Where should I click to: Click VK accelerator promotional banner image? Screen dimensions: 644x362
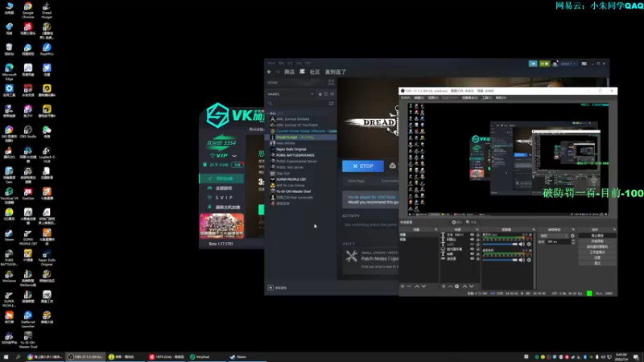pos(222,226)
